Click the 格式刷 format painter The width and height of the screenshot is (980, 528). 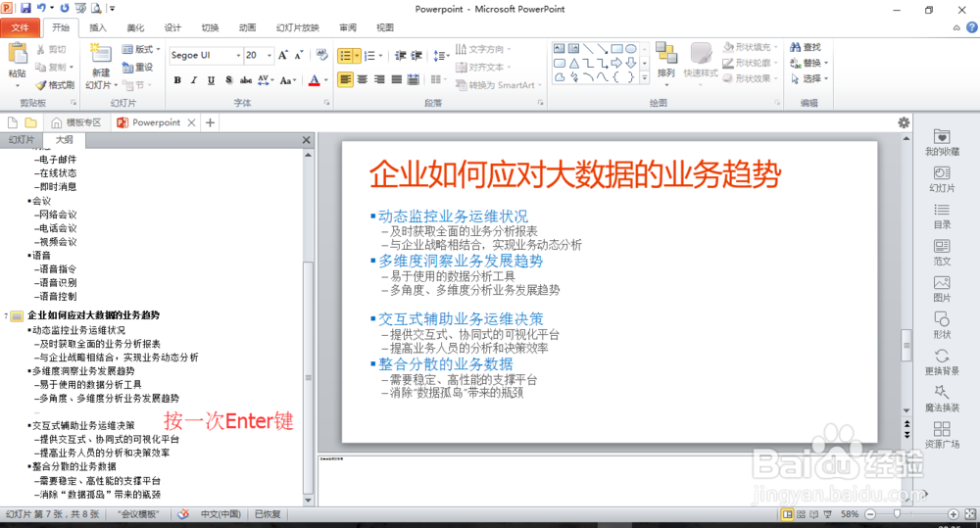coord(55,85)
